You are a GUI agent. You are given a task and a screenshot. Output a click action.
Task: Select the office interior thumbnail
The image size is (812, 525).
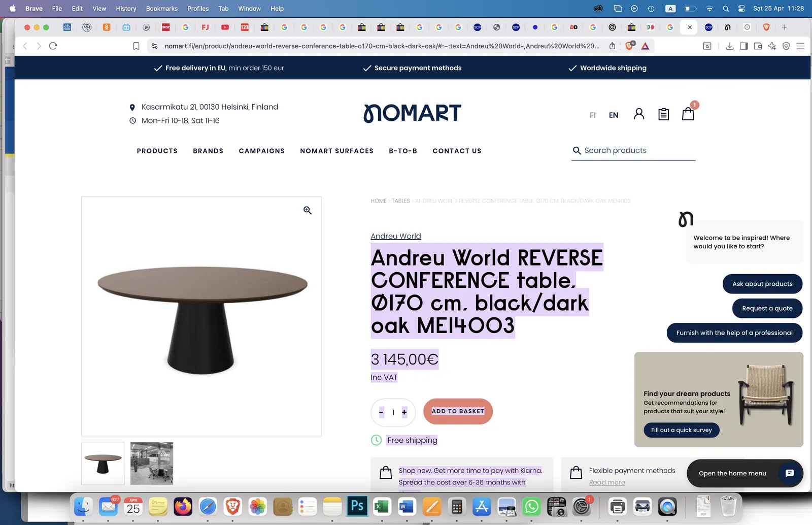(x=152, y=463)
